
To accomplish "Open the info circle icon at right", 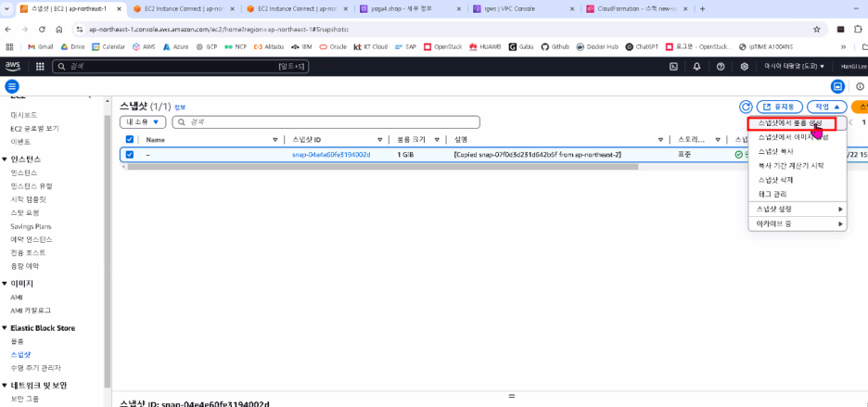I will tap(860, 86).
